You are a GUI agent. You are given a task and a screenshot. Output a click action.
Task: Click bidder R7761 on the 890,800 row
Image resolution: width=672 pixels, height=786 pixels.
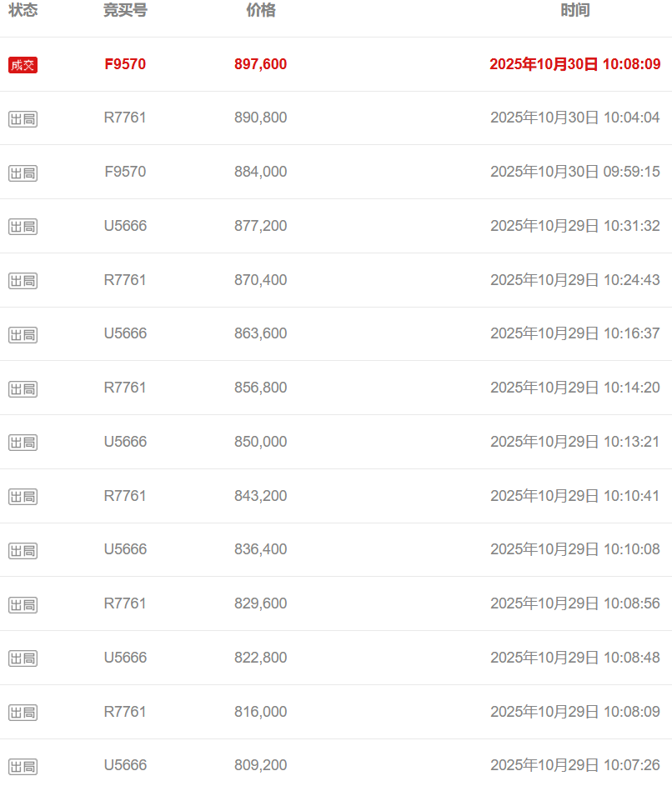(x=125, y=118)
